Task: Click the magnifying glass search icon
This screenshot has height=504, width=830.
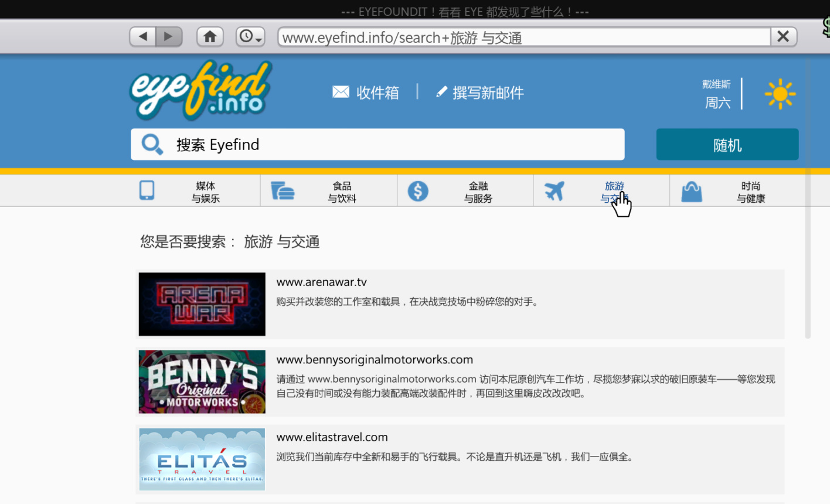Action: pyautogui.click(x=152, y=144)
